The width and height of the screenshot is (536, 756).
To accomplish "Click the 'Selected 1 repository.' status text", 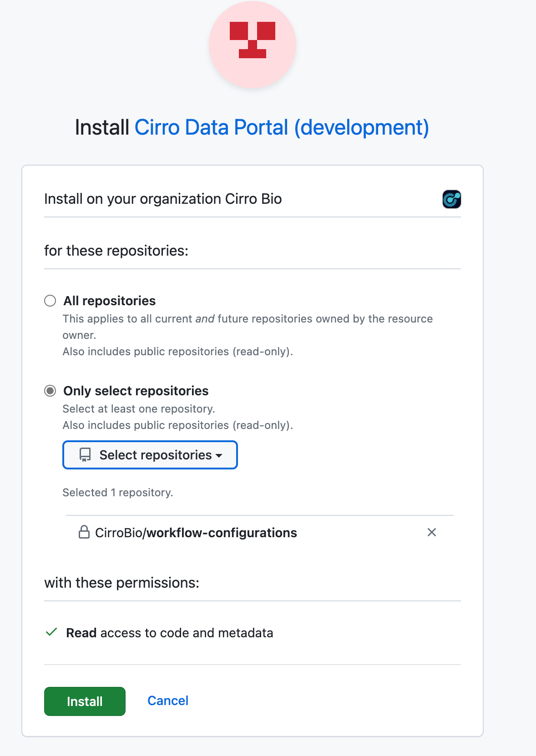I will [118, 493].
